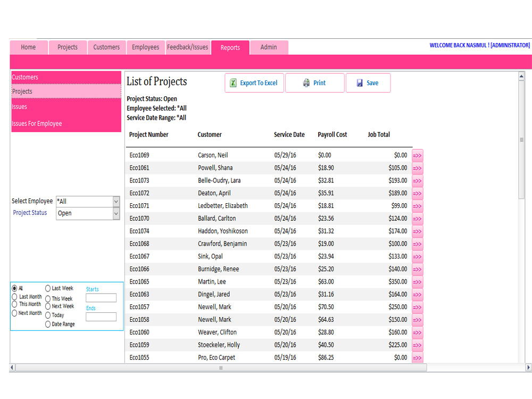
Task: Open details arrow for project Eco1059
Action: (417, 345)
